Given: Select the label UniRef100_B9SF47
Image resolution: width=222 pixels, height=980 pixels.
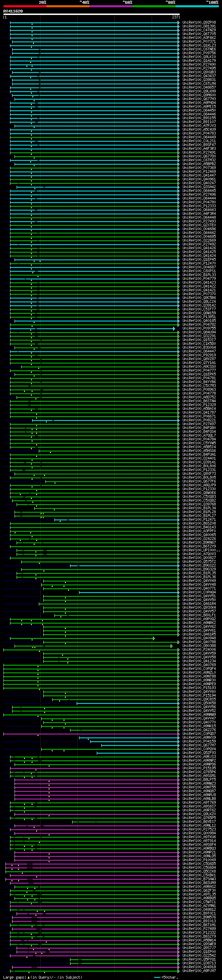Looking at the screenshot, I should coord(199,145).
